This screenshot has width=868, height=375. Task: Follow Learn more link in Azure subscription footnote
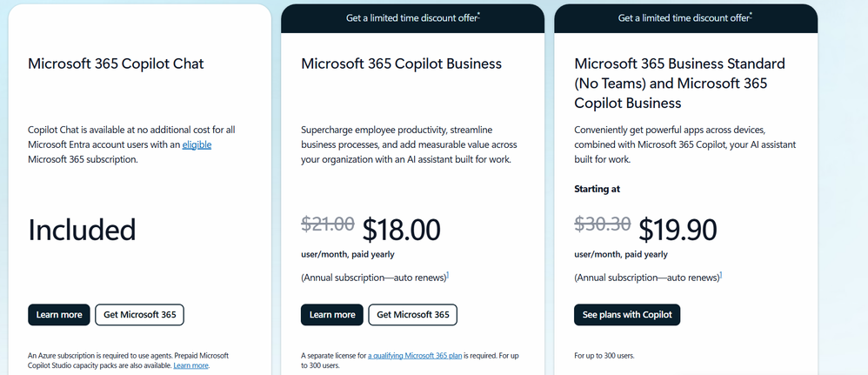click(190, 365)
